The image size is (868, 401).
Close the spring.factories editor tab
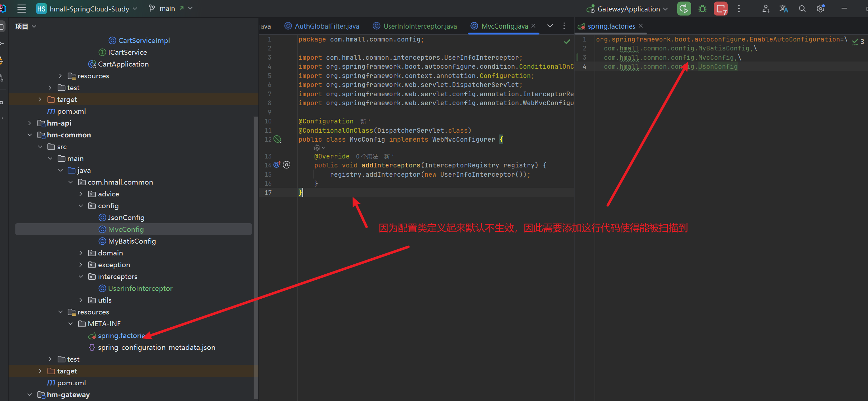641,26
